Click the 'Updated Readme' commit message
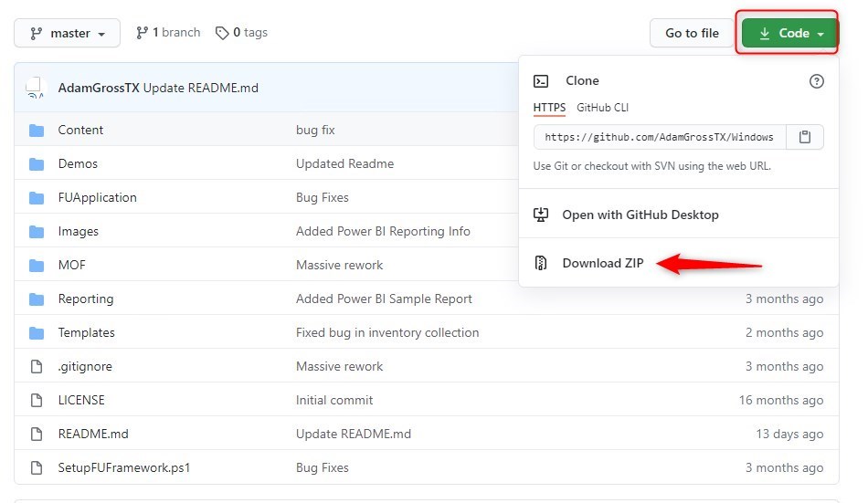The height and width of the screenshot is (503, 868). [x=344, y=163]
